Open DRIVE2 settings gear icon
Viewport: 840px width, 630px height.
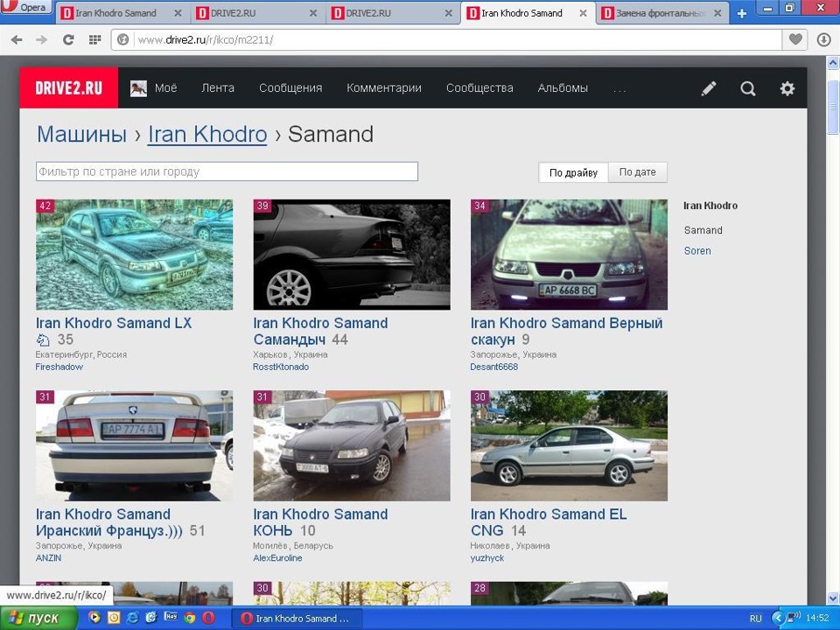pos(787,88)
